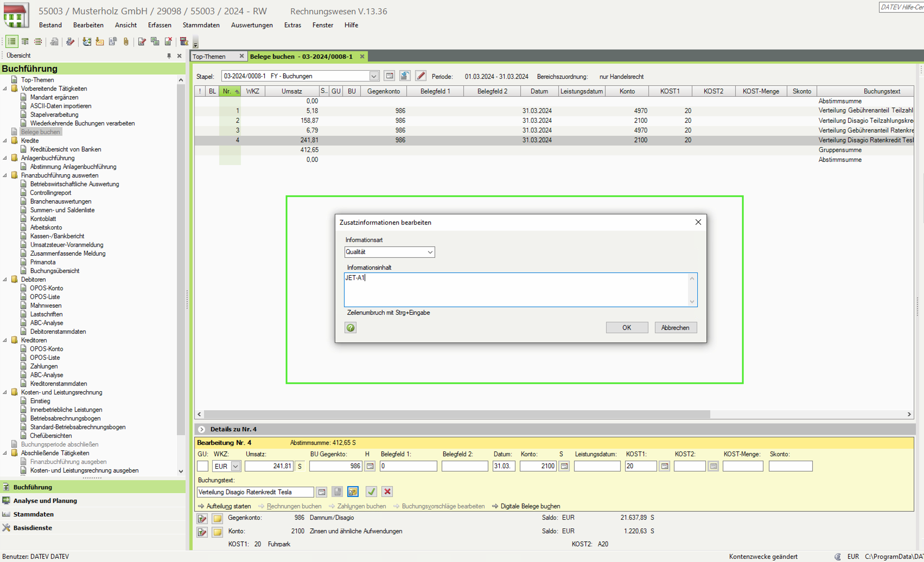Screen dimensions: 924x562
Task: Open the Stammdaten menu
Action: (x=201, y=25)
